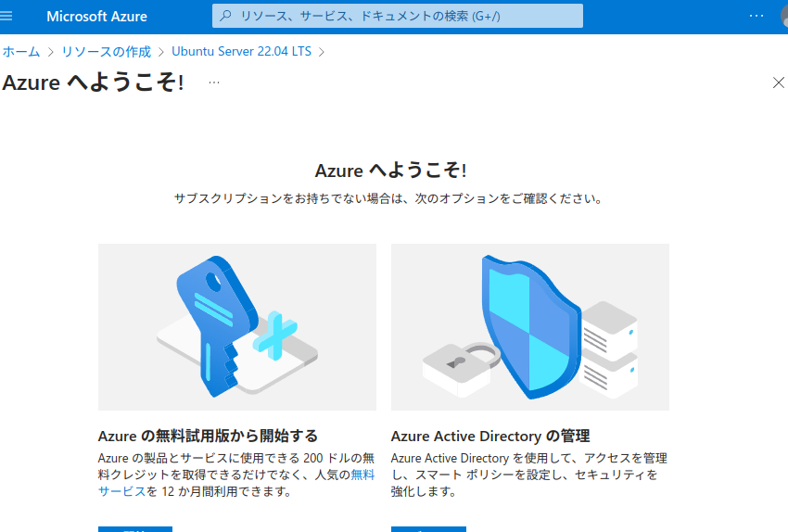788x532 pixels.
Task: Open the hamburger portal menu
Action: tap(6, 16)
